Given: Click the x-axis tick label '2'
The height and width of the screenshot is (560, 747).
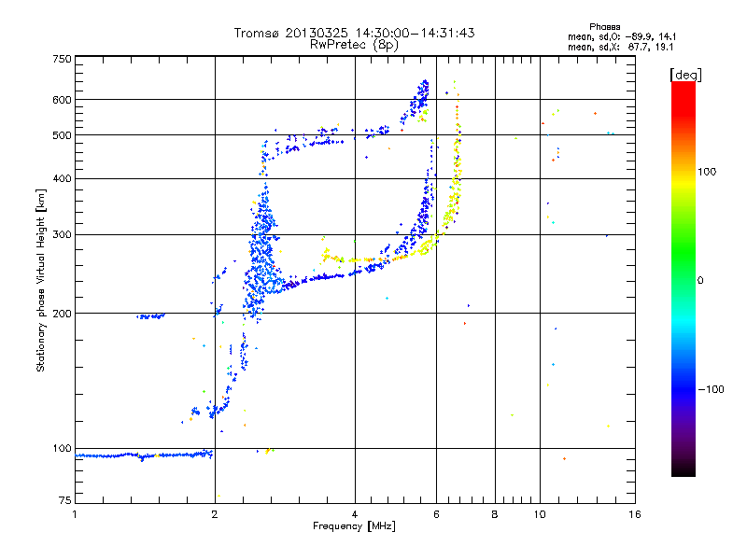Looking at the screenshot, I should pos(215,514).
